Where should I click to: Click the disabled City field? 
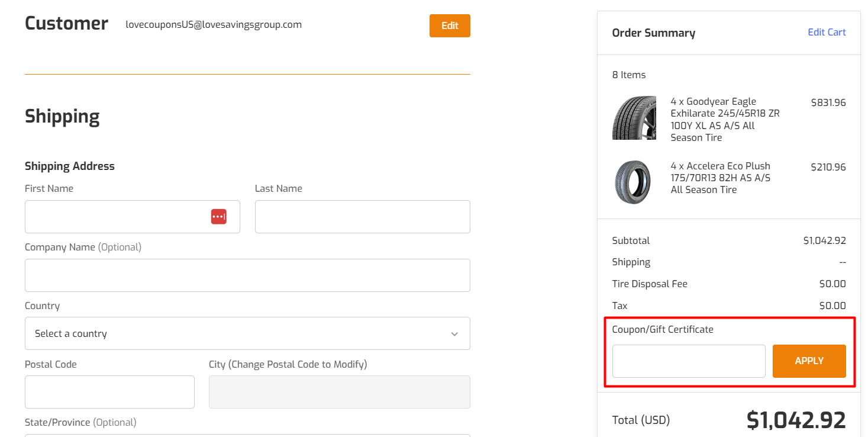[x=340, y=392]
